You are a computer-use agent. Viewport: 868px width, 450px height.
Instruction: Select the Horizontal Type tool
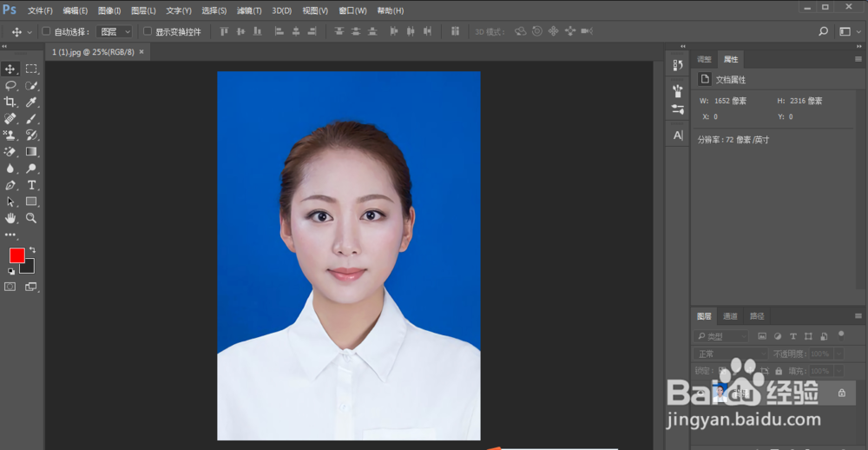[x=31, y=184]
